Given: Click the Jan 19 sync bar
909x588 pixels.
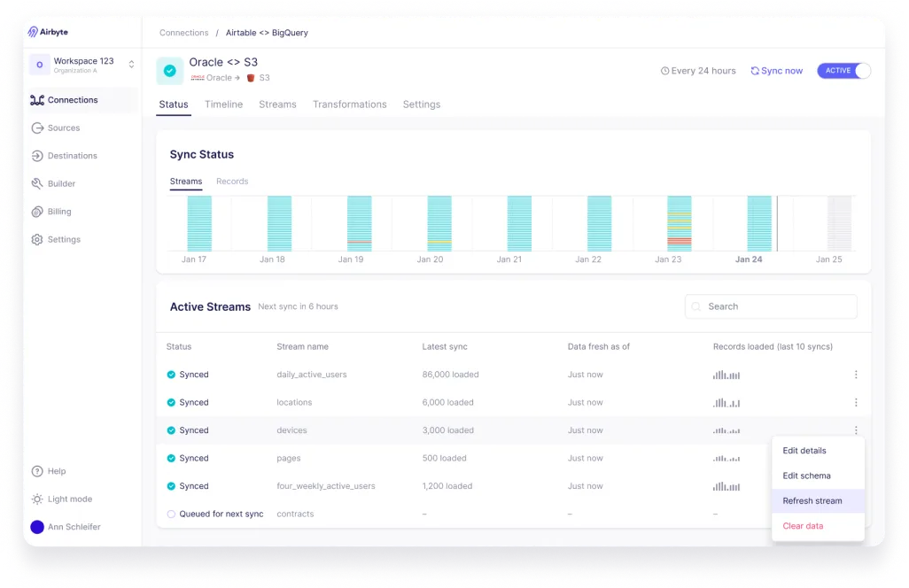Looking at the screenshot, I should click(360, 223).
